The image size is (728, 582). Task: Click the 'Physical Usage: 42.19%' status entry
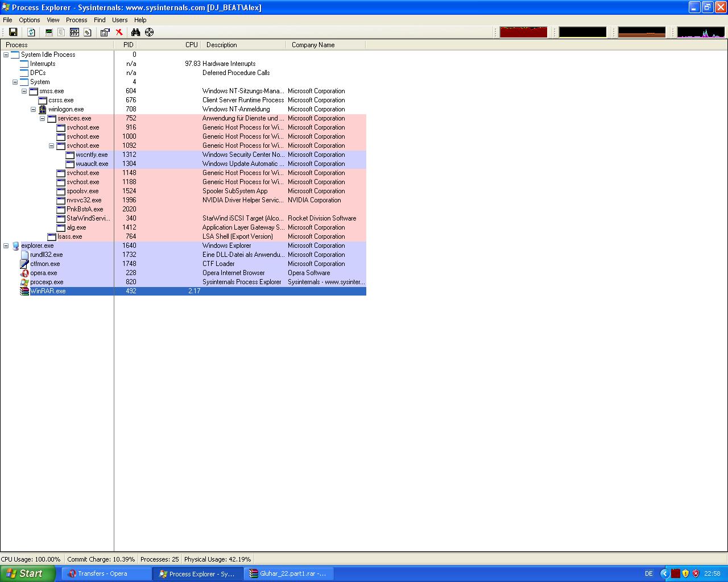tap(217, 559)
